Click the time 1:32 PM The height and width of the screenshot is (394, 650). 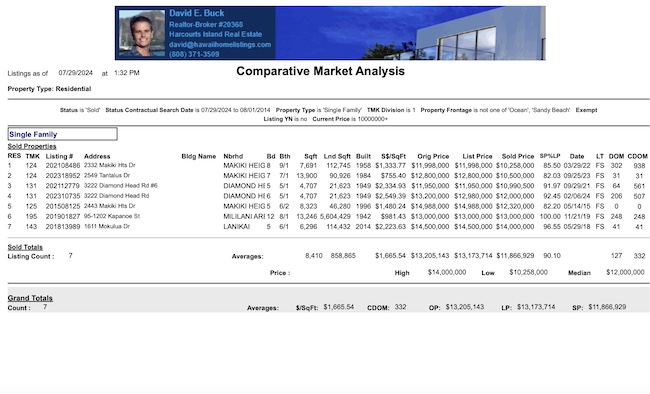click(127, 73)
